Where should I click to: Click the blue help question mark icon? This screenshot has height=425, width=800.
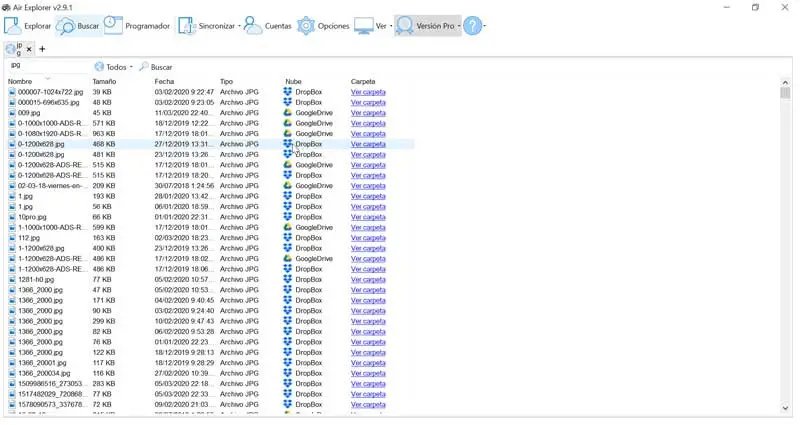click(472, 26)
